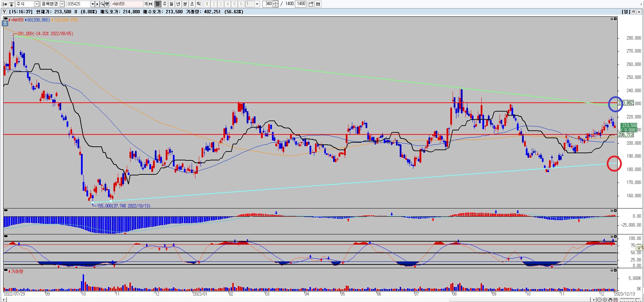The height and width of the screenshot is (302, 644).
Task: Switch to the 주 weekly period
Action: tap(164, 4)
